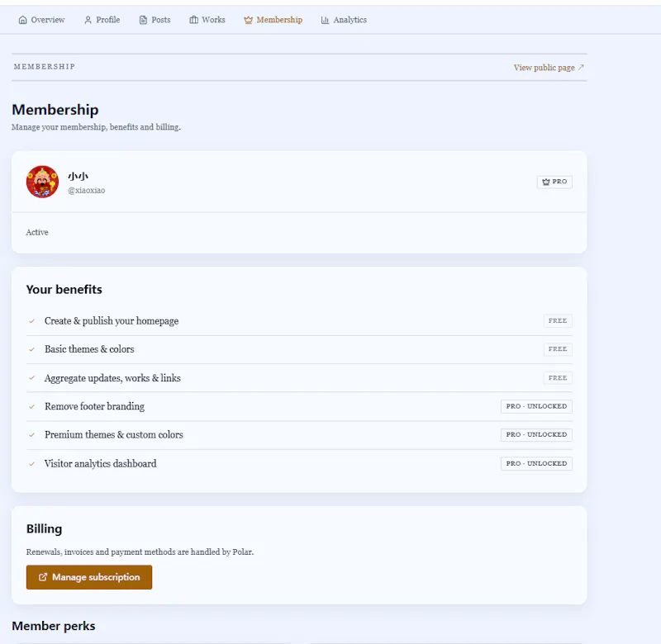Open the Works tab

pos(207,20)
